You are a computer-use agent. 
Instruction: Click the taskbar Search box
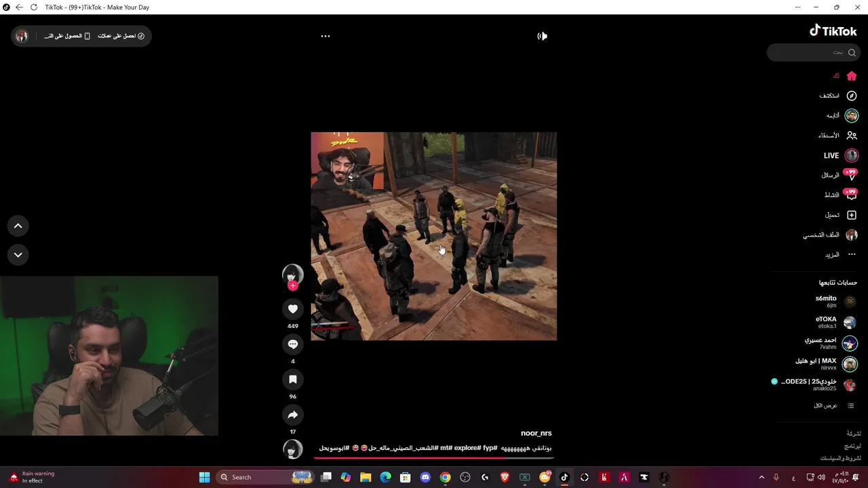point(265,477)
